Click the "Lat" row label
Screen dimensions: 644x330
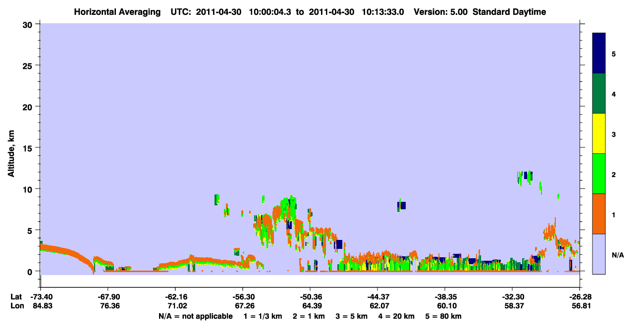tap(16, 297)
